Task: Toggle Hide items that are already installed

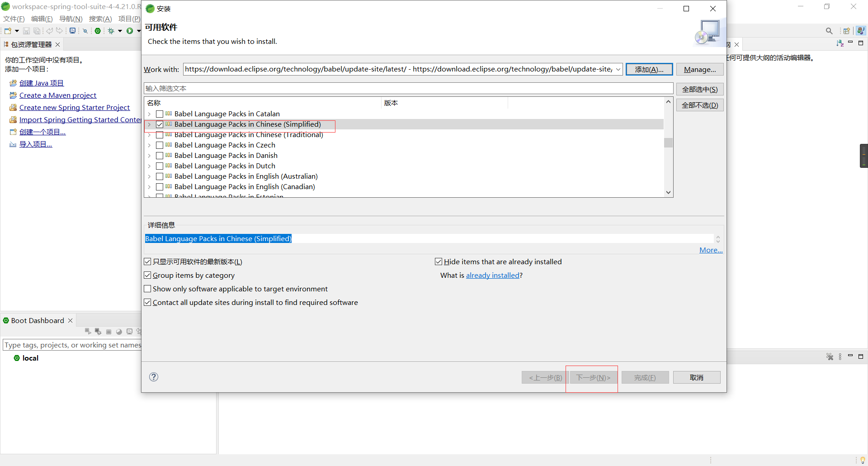Action: [x=439, y=262]
